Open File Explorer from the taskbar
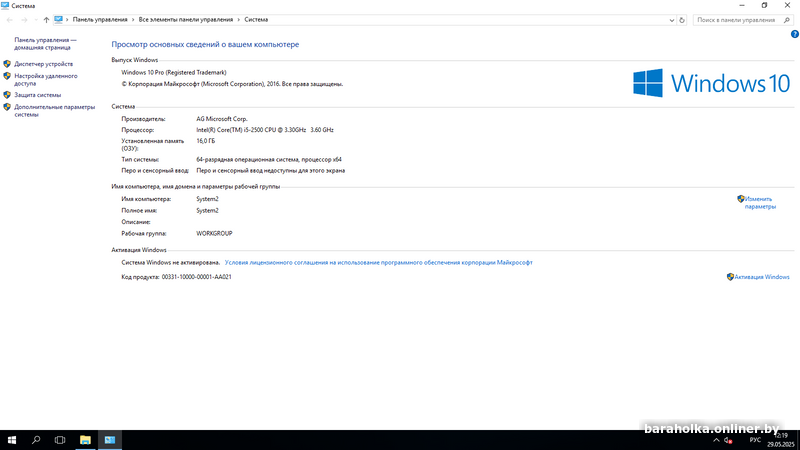Screen dimensions: 800x450 tap(85, 440)
